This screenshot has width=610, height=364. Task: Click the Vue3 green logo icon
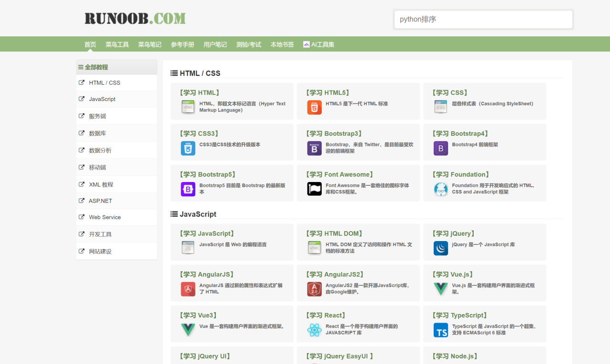click(188, 330)
